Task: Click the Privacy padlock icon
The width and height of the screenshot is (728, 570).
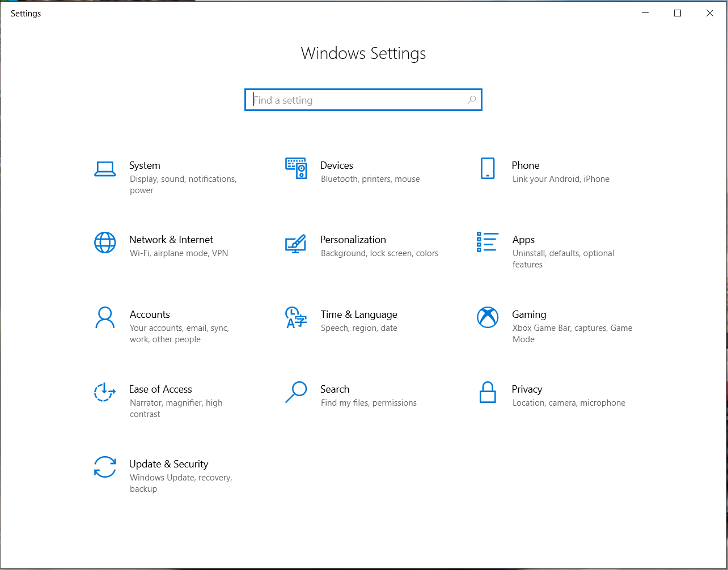Action: (x=488, y=392)
